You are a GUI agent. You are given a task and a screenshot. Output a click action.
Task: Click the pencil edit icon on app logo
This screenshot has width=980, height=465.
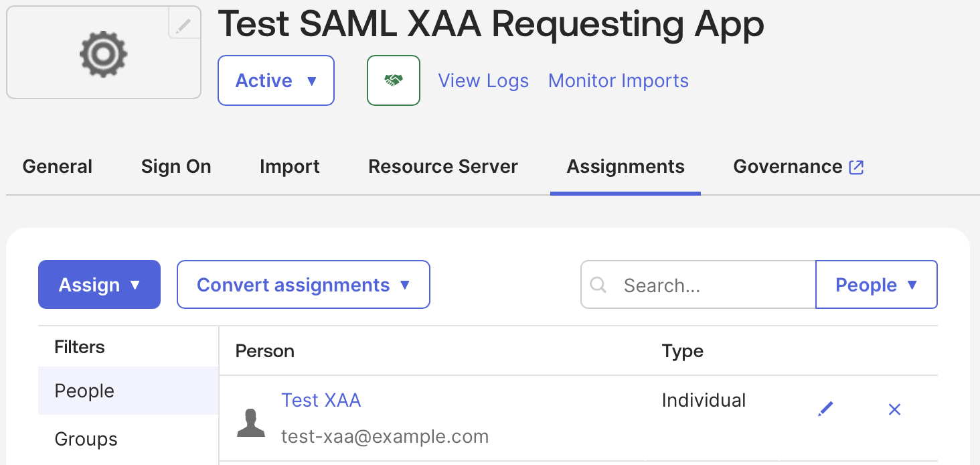tap(184, 24)
